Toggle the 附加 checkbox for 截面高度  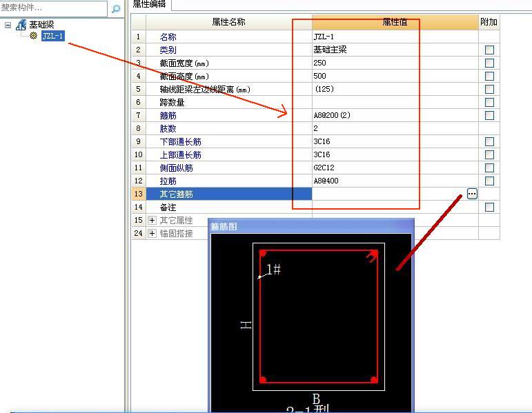pos(489,76)
